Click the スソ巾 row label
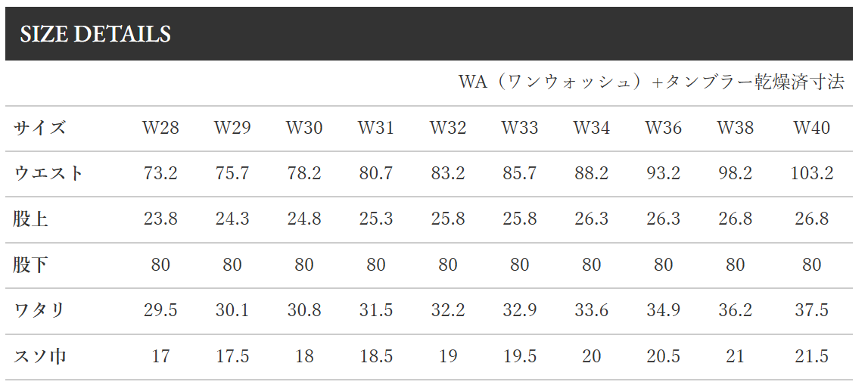The width and height of the screenshot is (868, 385). click(39, 356)
